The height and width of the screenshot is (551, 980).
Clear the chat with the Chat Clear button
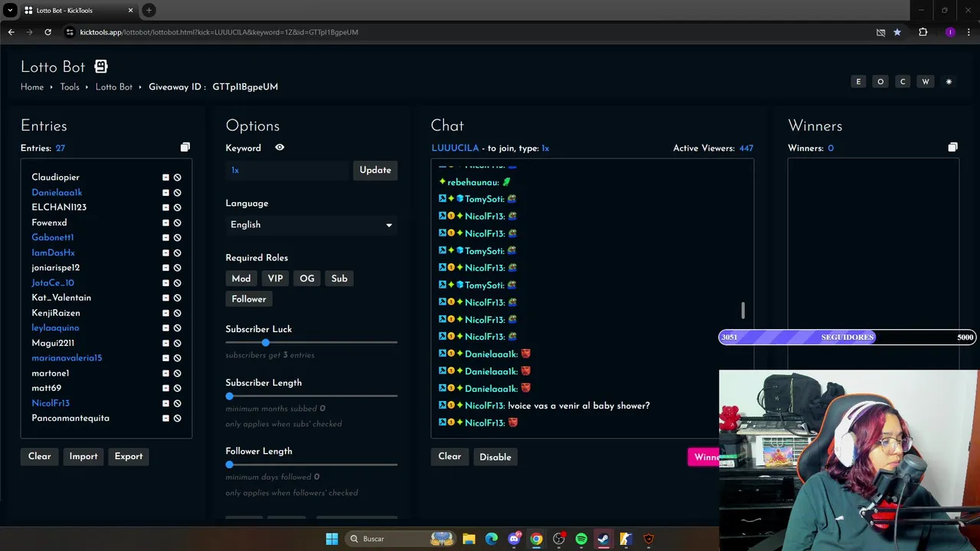pos(449,457)
